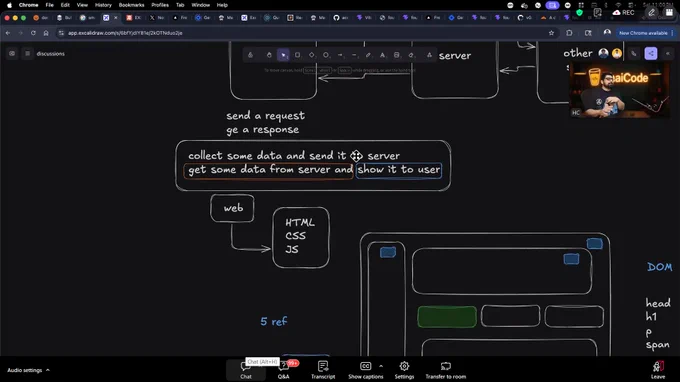Bookmark this page with star icon

click(x=551, y=33)
